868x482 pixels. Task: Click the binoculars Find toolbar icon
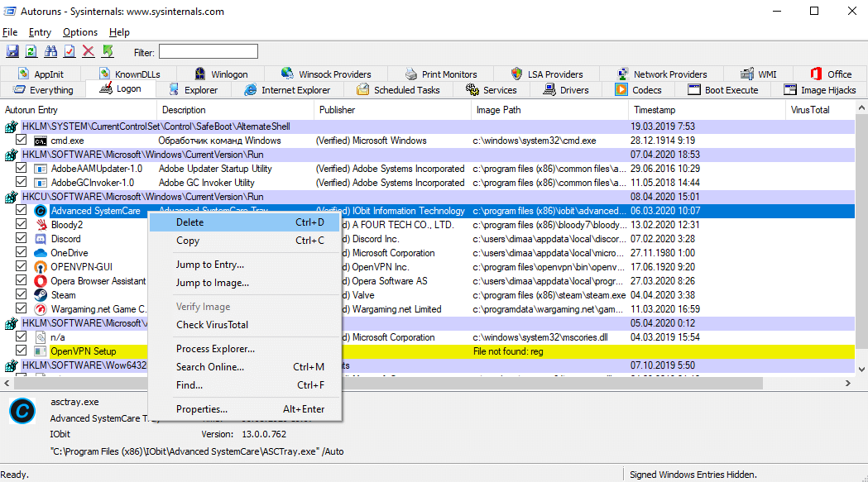[50, 52]
